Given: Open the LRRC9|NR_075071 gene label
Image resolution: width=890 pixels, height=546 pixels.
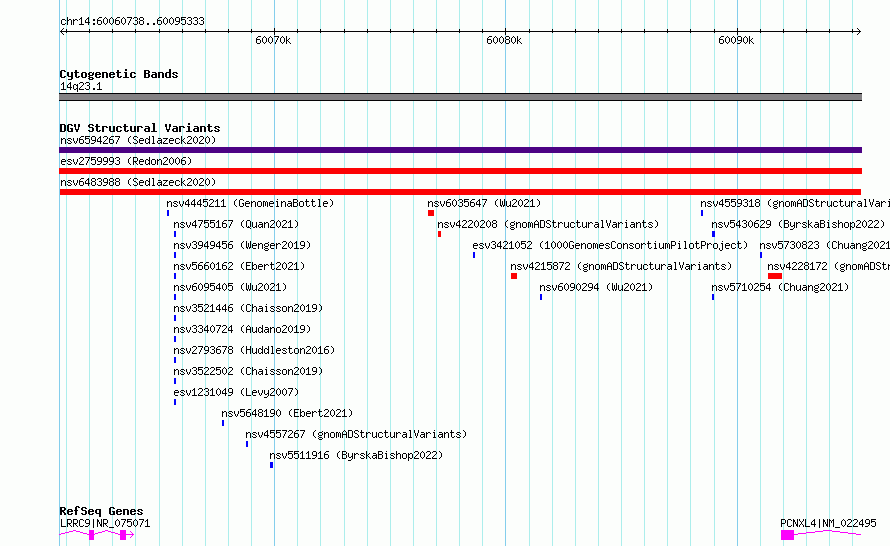Looking at the screenshot, I should pos(105,523).
